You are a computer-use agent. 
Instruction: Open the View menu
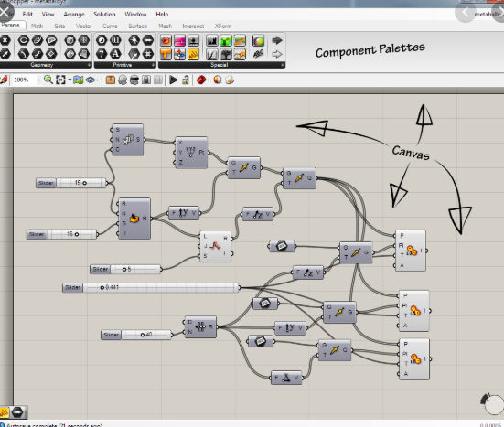point(48,14)
